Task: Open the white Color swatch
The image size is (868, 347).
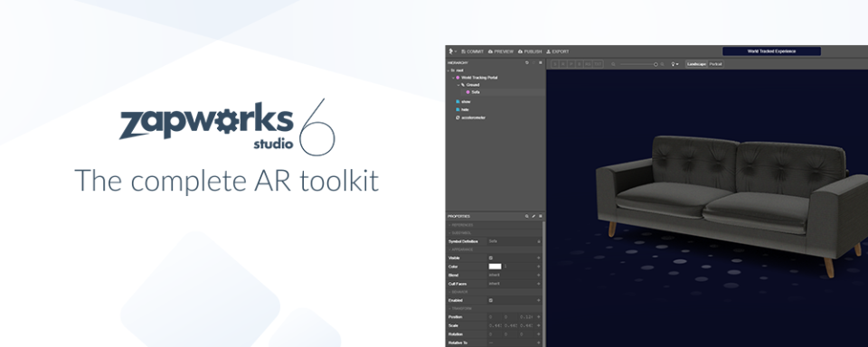Action: [495, 267]
